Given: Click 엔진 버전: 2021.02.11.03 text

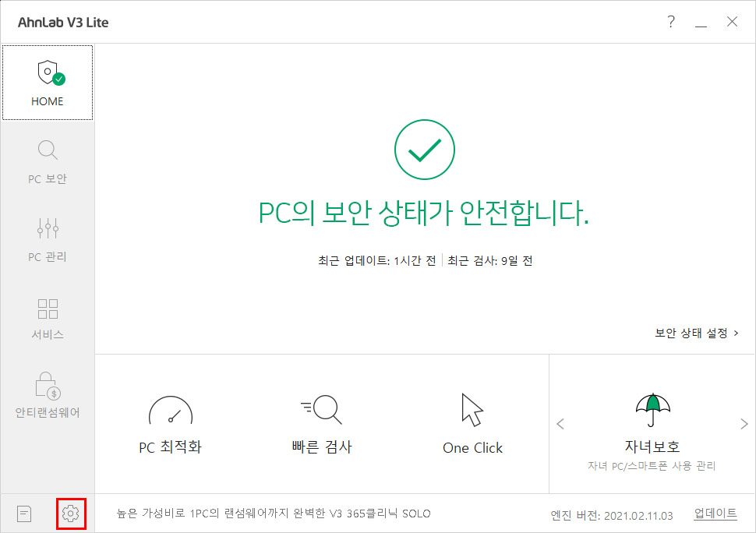Looking at the screenshot, I should 611,515.
